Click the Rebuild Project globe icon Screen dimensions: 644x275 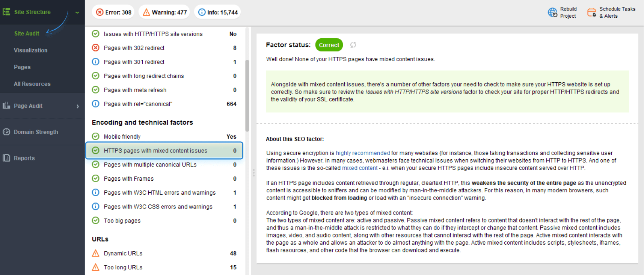[552, 12]
